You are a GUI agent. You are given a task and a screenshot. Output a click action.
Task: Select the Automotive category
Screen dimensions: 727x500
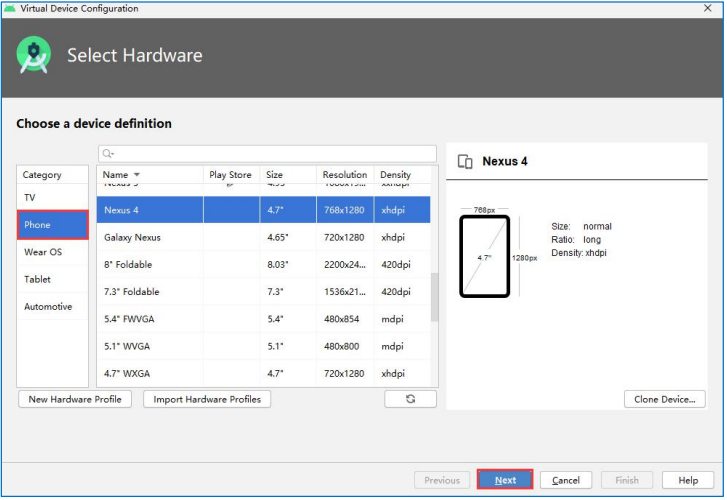[53, 308]
